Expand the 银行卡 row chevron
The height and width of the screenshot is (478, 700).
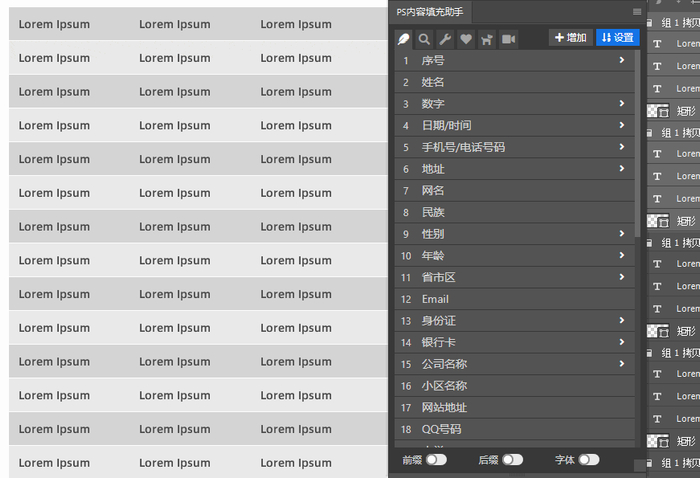[x=622, y=342]
